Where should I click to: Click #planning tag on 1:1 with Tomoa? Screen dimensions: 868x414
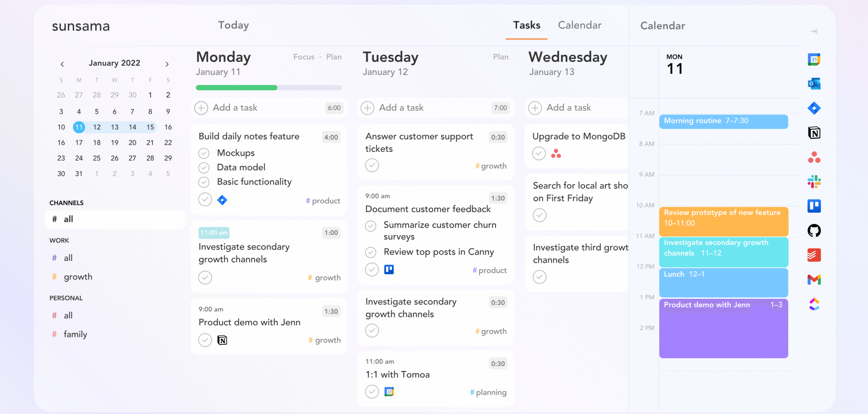(488, 392)
